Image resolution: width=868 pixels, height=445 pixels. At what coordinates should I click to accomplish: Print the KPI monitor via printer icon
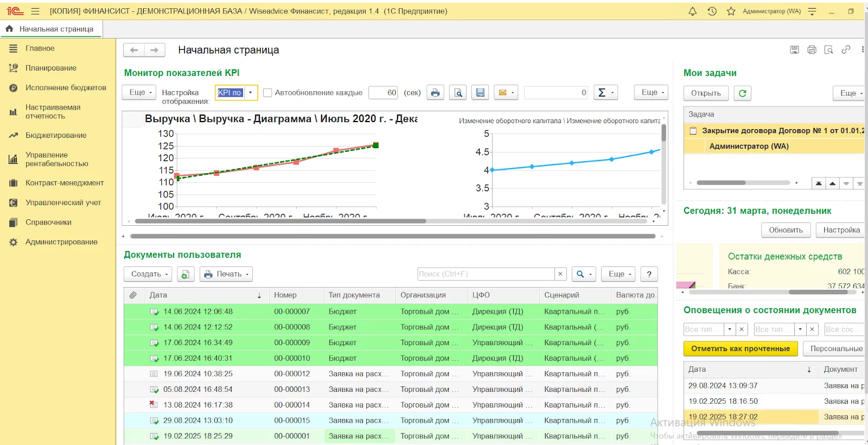435,93
